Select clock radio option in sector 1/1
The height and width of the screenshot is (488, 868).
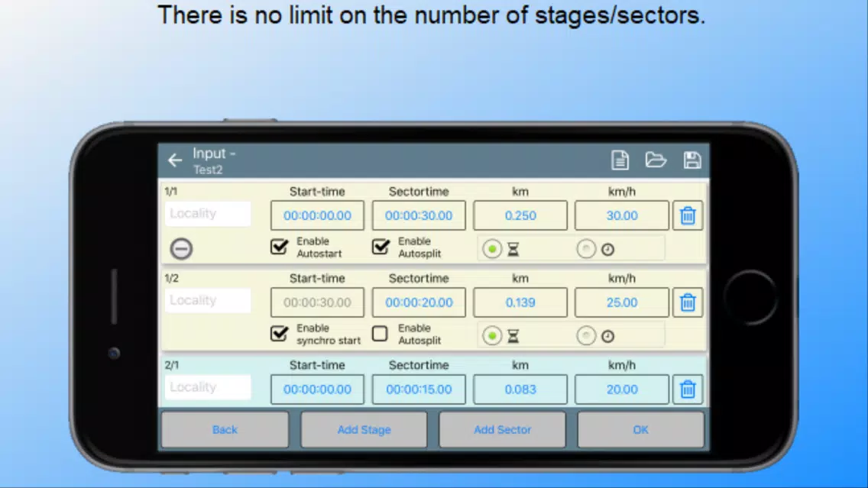(x=586, y=249)
